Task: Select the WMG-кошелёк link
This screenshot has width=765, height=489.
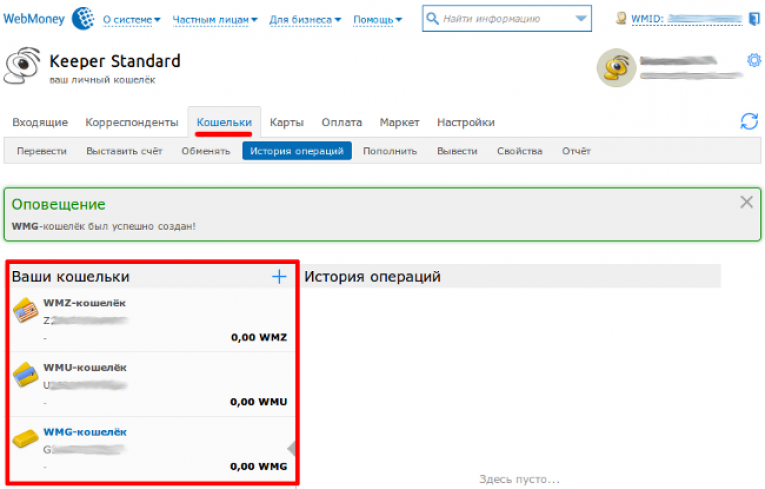Action: pos(85,432)
